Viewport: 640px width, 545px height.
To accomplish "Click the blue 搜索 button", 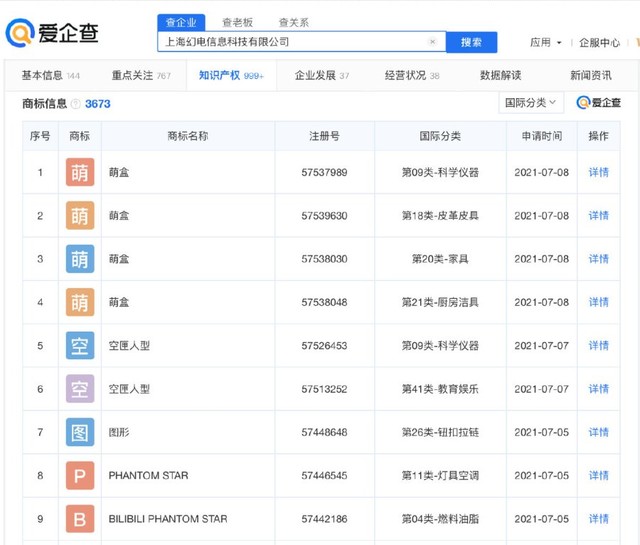I will click(x=471, y=42).
